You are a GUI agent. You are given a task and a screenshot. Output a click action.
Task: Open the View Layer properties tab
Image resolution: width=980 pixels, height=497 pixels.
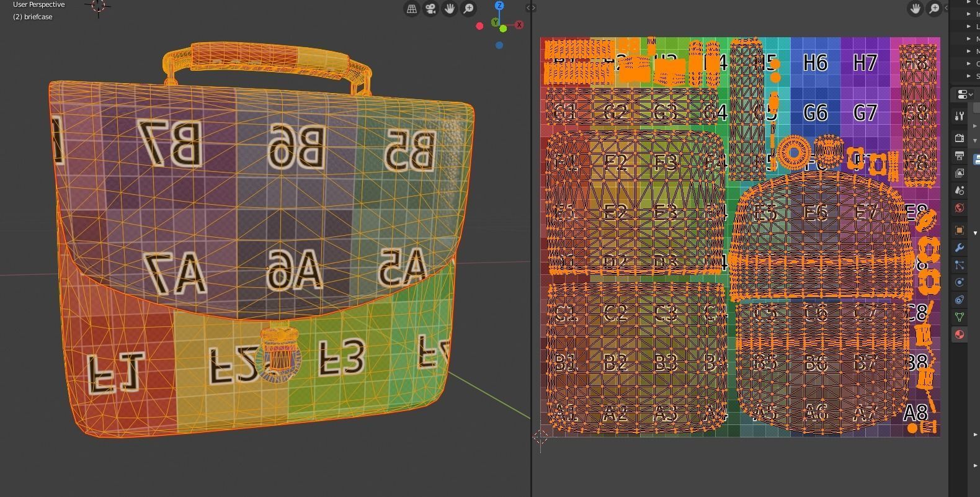coord(960,172)
